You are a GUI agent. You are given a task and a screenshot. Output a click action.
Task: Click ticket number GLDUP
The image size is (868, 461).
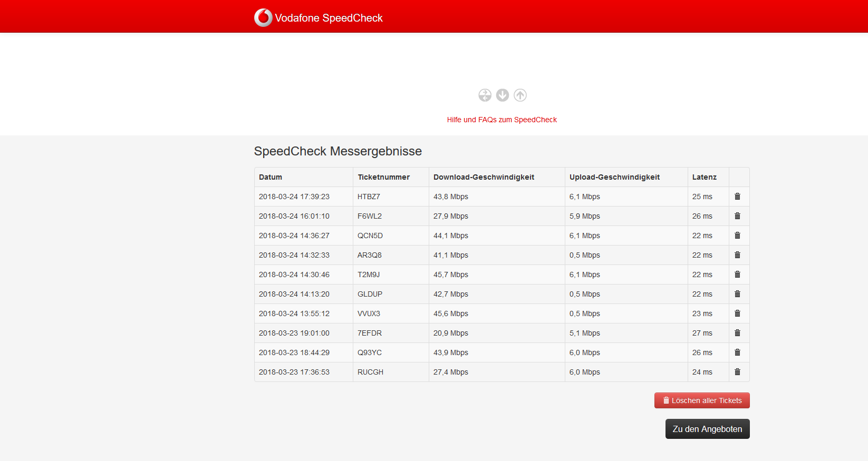click(370, 294)
